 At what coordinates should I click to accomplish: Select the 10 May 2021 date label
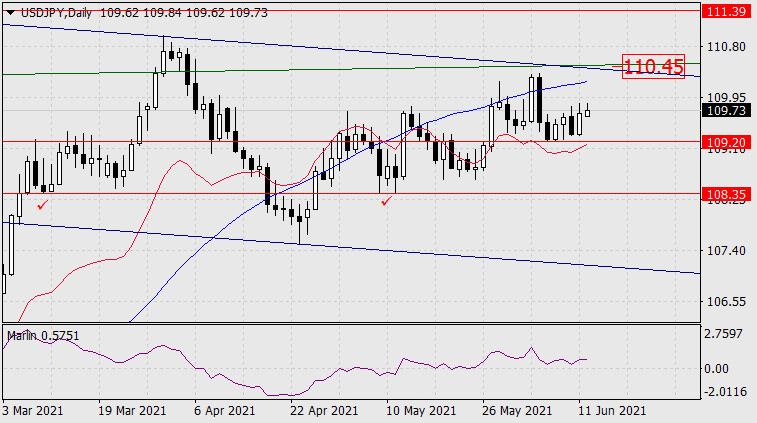pos(421,411)
